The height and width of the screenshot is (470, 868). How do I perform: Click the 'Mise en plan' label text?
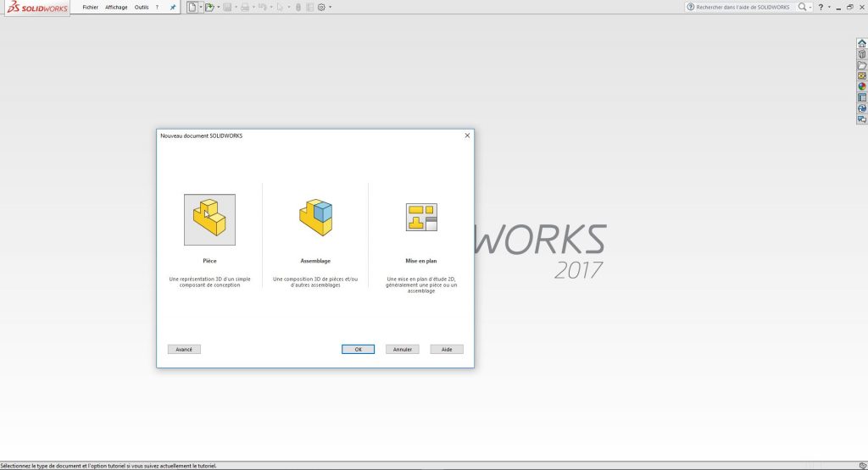coord(421,261)
